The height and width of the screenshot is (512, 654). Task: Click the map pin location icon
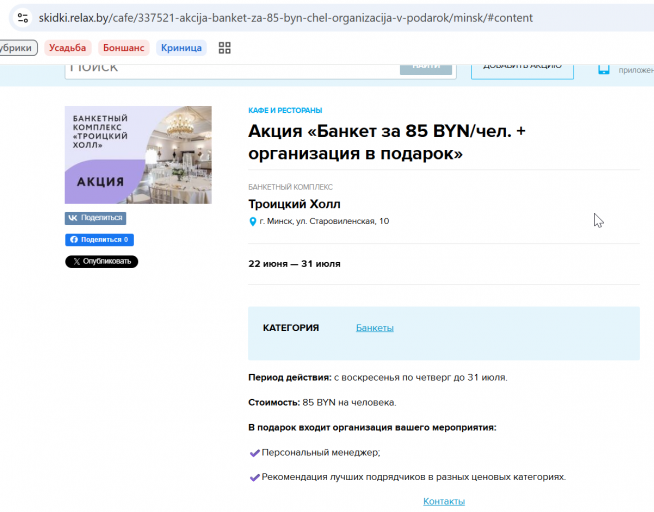click(x=252, y=221)
